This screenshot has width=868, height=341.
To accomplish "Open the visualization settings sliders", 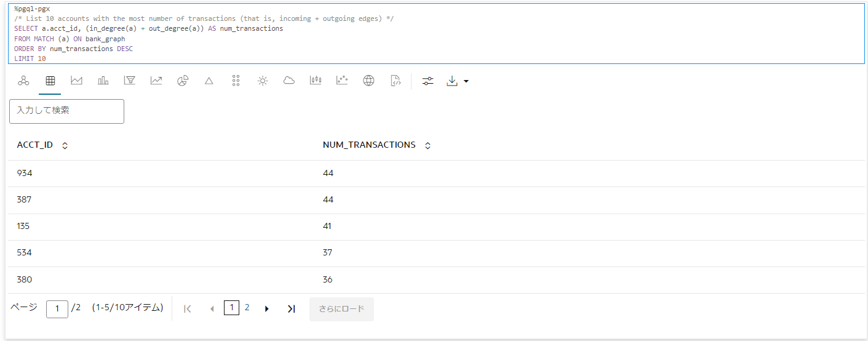I will pos(428,81).
